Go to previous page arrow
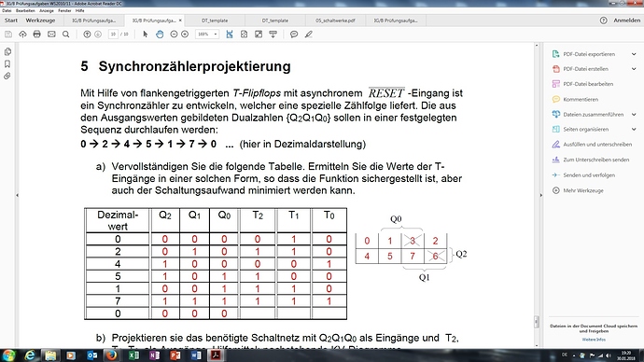This screenshot has width=644, height=362. [x=87, y=35]
